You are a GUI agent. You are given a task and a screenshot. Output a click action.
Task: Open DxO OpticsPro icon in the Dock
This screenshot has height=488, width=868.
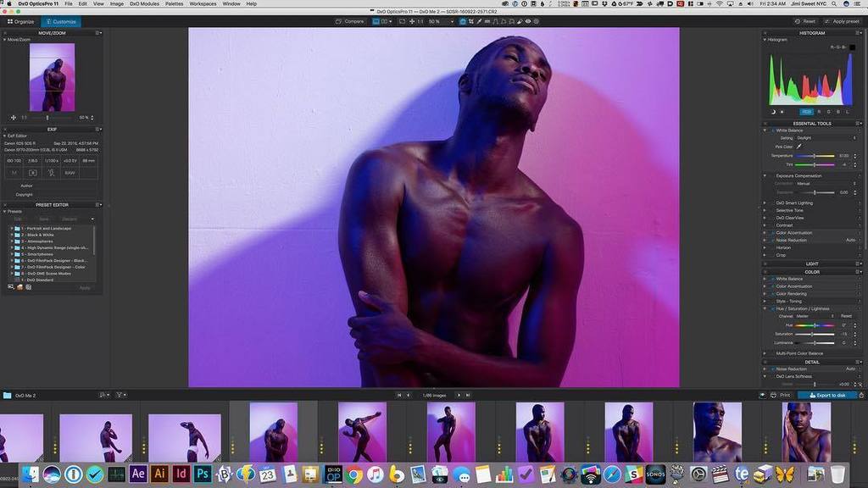tap(333, 474)
